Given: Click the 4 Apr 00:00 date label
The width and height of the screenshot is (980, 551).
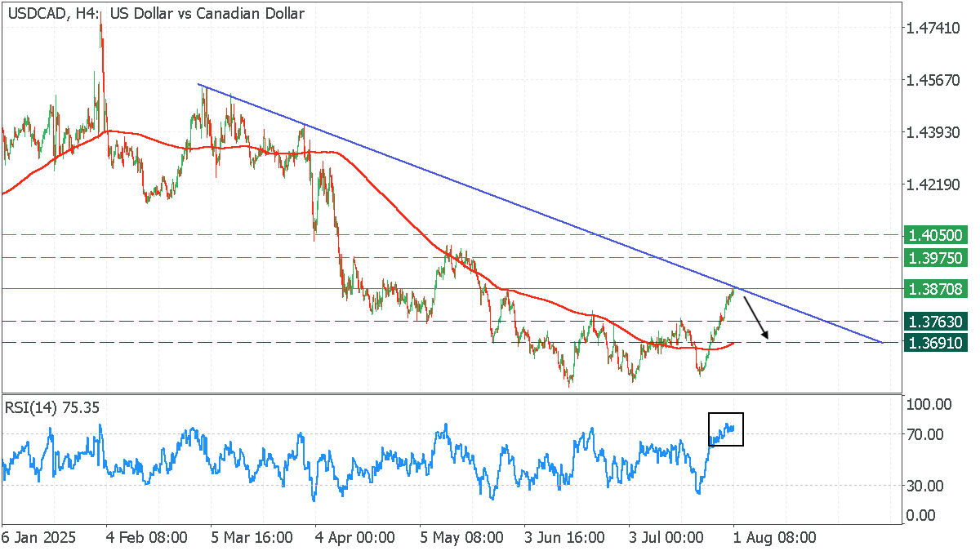Looking at the screenshot, I should (x=356, y=538).
